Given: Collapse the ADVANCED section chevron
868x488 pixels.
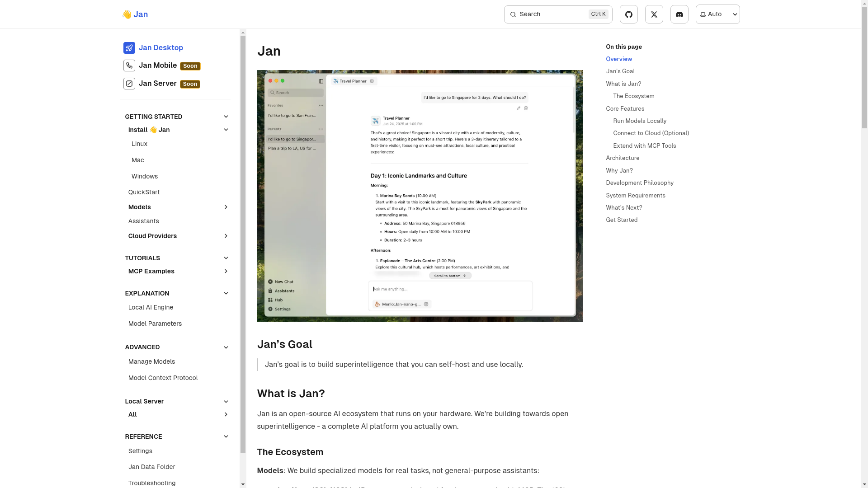Looking at the screenshot, I should tap(226, 347).
